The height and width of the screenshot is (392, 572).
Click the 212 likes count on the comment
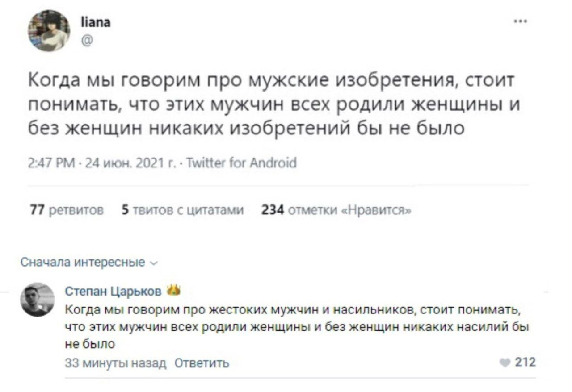click(525, 362)
